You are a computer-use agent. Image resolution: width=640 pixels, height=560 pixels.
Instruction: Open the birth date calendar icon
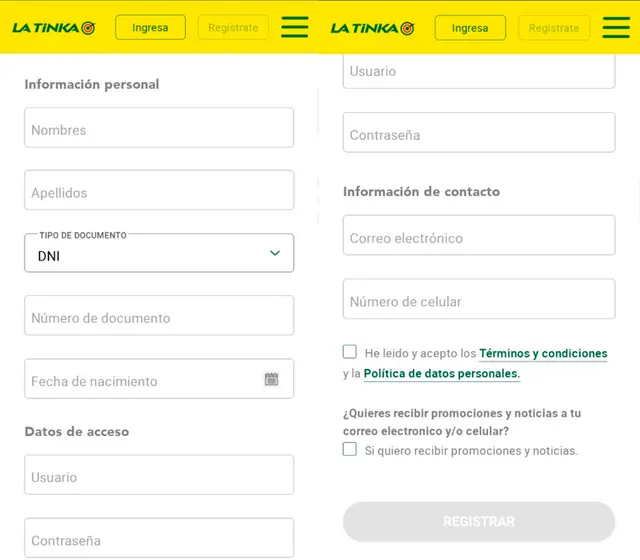pos(271,380)
